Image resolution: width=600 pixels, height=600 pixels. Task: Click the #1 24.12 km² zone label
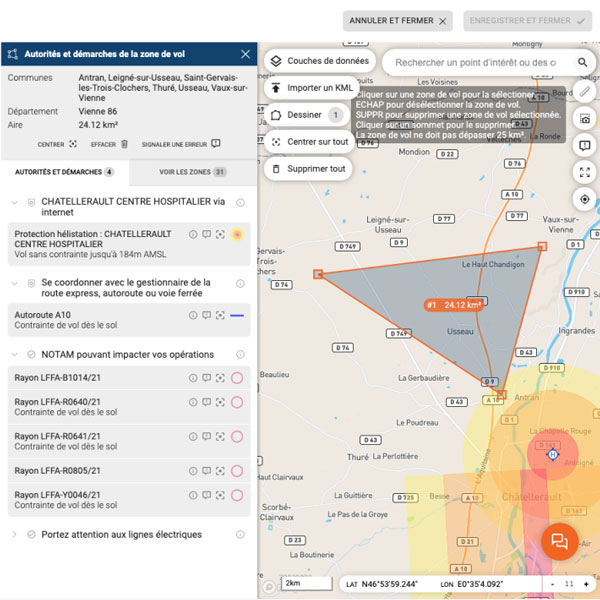454,305
